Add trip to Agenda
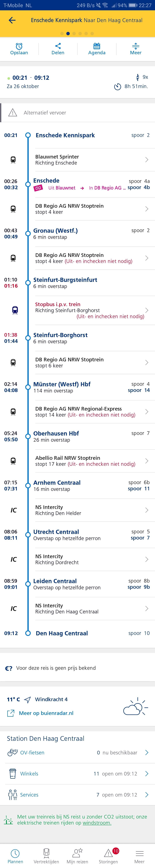The height and width of the screenshot is (868, 155). click(97, 49)
